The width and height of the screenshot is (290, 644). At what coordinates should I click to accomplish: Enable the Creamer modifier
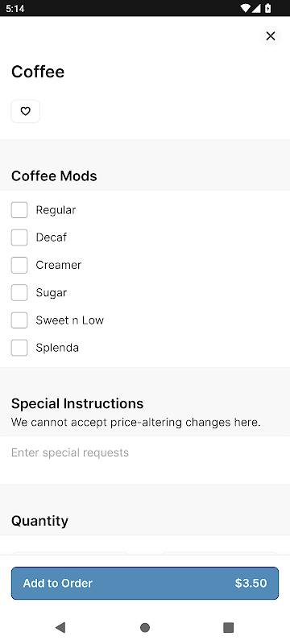[19, 265]
